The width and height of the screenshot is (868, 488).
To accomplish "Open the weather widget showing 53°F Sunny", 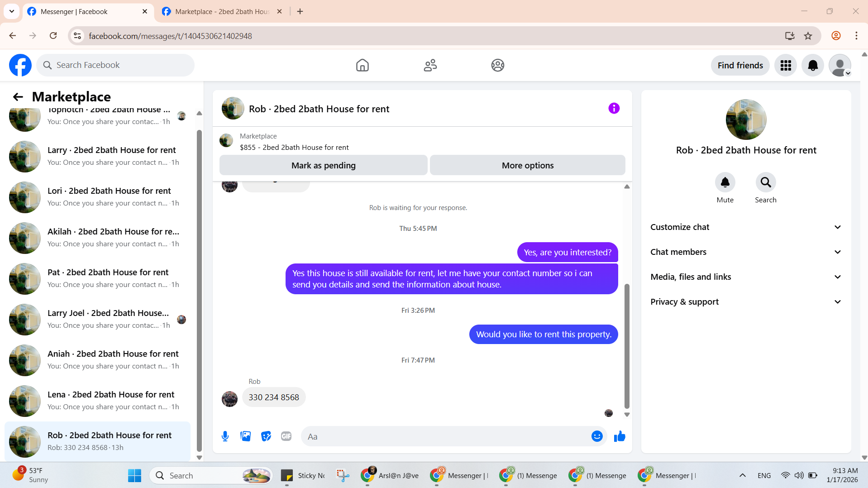I will click(30, 476).
